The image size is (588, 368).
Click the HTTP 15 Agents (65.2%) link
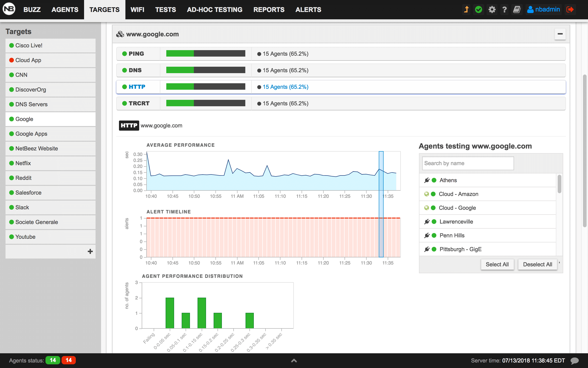tap(286, 87)
